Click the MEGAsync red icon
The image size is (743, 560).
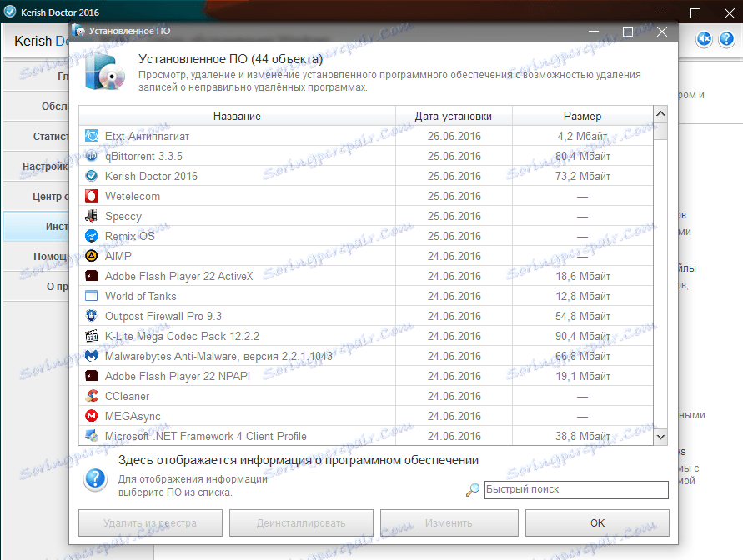[x=92, y=416]
